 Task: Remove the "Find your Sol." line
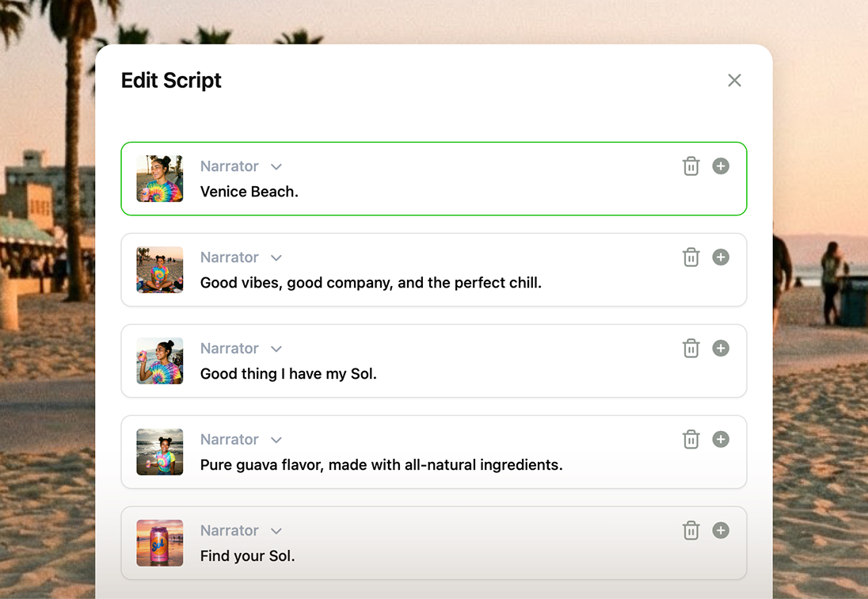click(691, 530)
